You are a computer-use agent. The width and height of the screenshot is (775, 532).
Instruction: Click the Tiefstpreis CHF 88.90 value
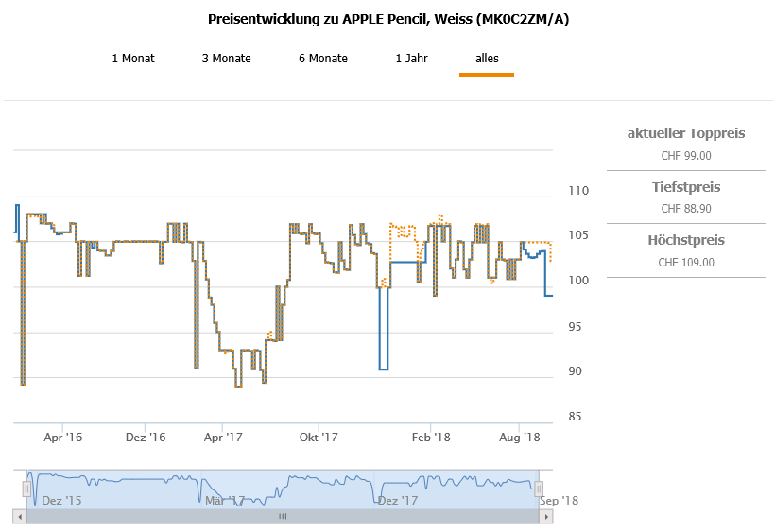685,209
